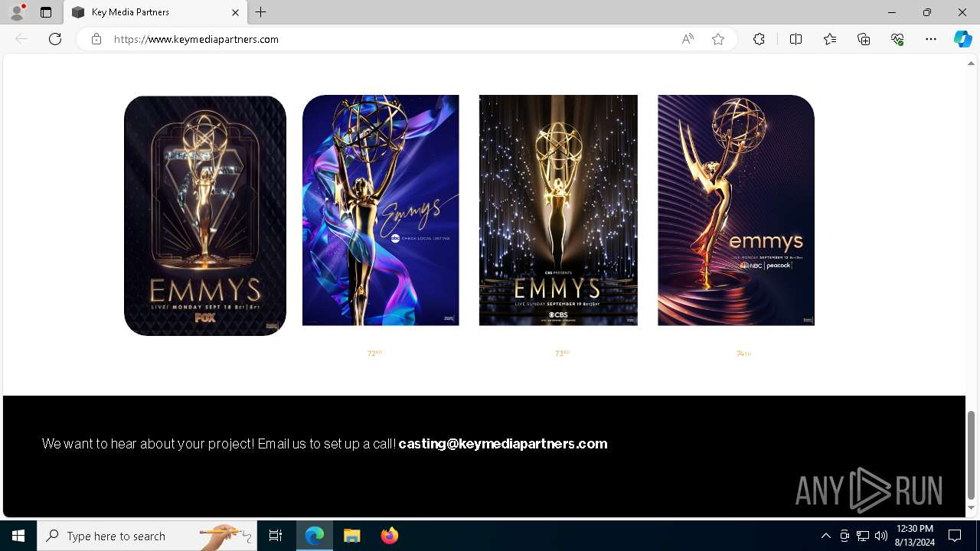Click scrollbar up arrow

(x=971, y=63)
